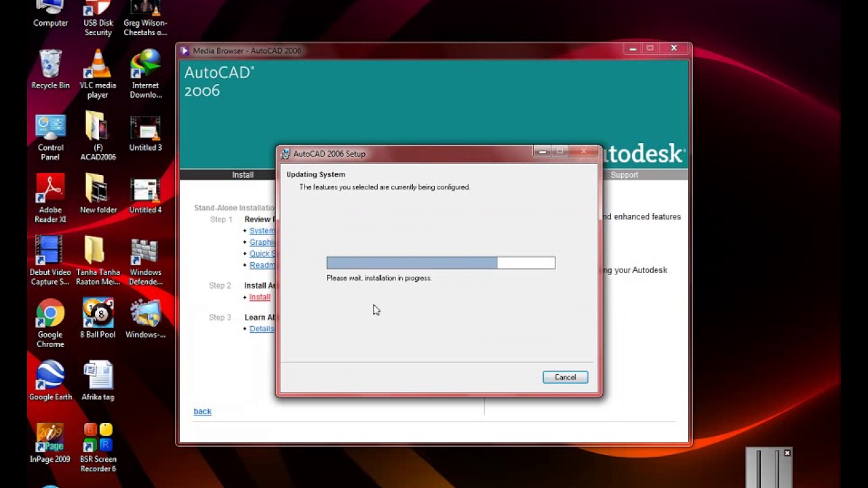Open the Computer desktop icon

50,14
